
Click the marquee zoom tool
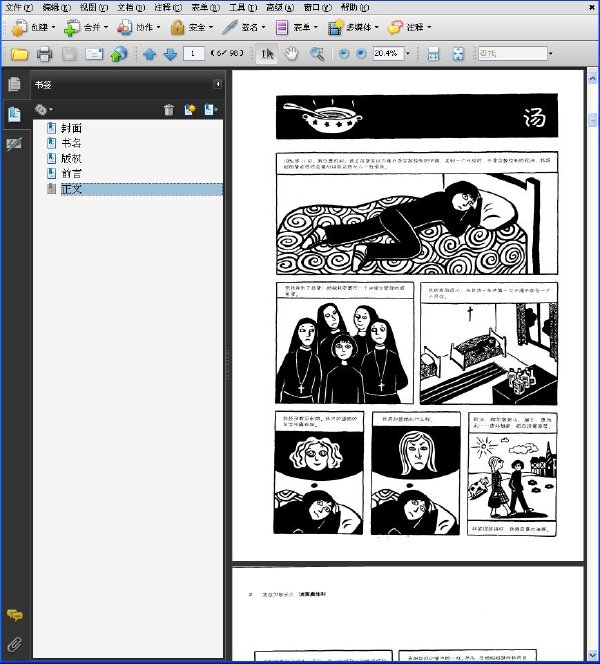tap(317, 54)
